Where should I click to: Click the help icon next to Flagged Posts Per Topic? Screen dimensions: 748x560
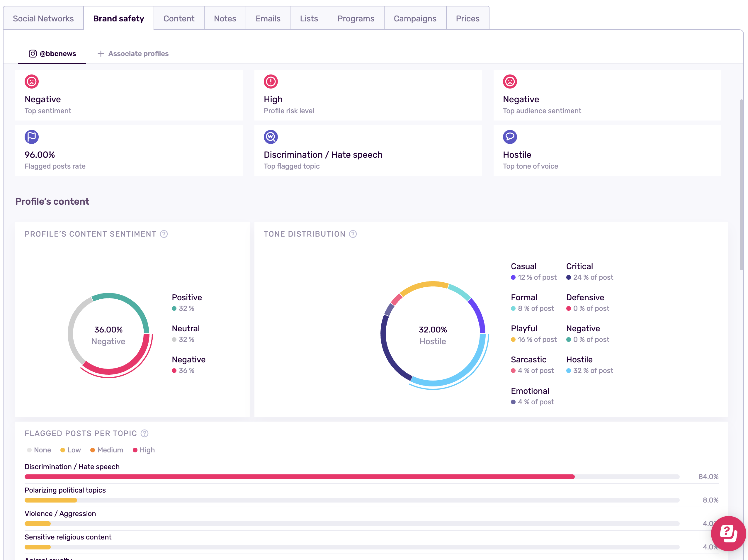144,434
